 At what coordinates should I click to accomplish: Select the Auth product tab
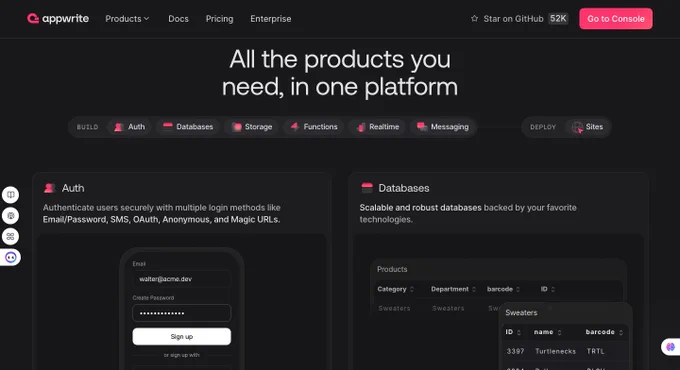(129, 127)
